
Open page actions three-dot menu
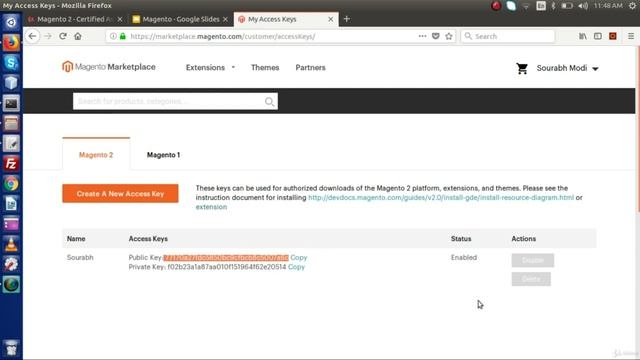[x=422, y=36]
